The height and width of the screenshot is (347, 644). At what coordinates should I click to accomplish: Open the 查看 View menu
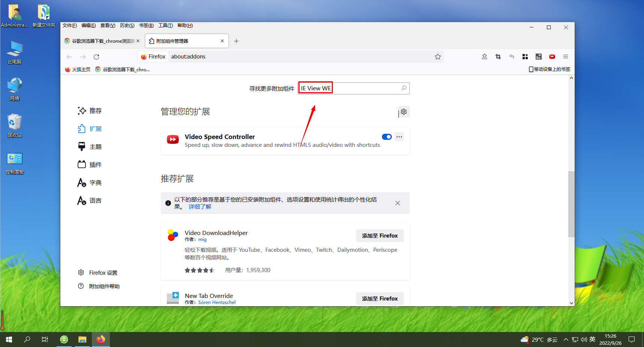click(108, 25)
